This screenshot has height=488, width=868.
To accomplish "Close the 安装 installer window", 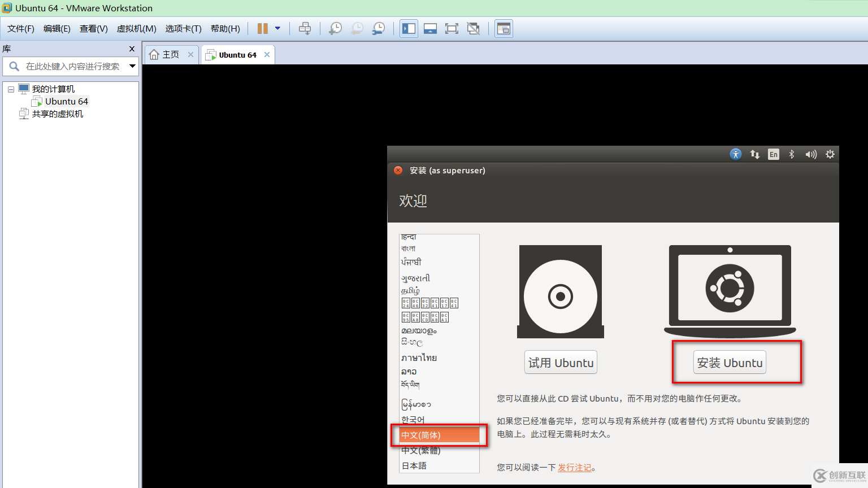I will pyautogui.click(x=398, y=171).
